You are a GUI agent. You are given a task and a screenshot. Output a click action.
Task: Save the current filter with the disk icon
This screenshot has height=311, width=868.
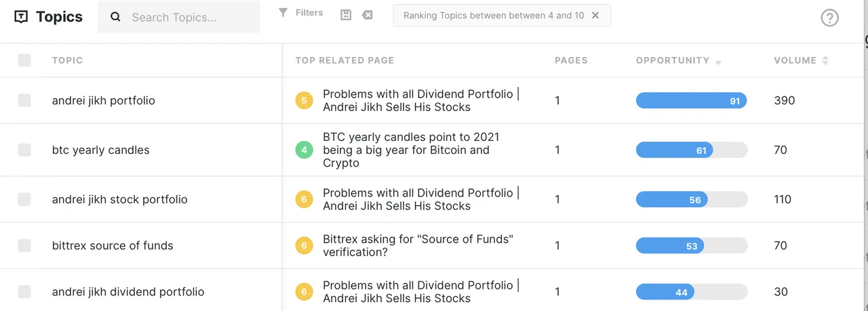(x=346, y=15)
